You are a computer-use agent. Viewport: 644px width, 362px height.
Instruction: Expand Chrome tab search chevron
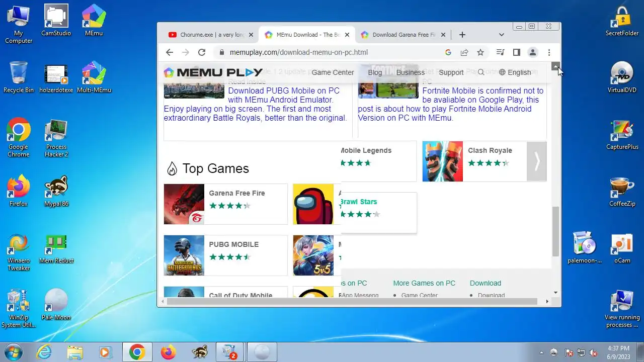click(x=501, y=35)
